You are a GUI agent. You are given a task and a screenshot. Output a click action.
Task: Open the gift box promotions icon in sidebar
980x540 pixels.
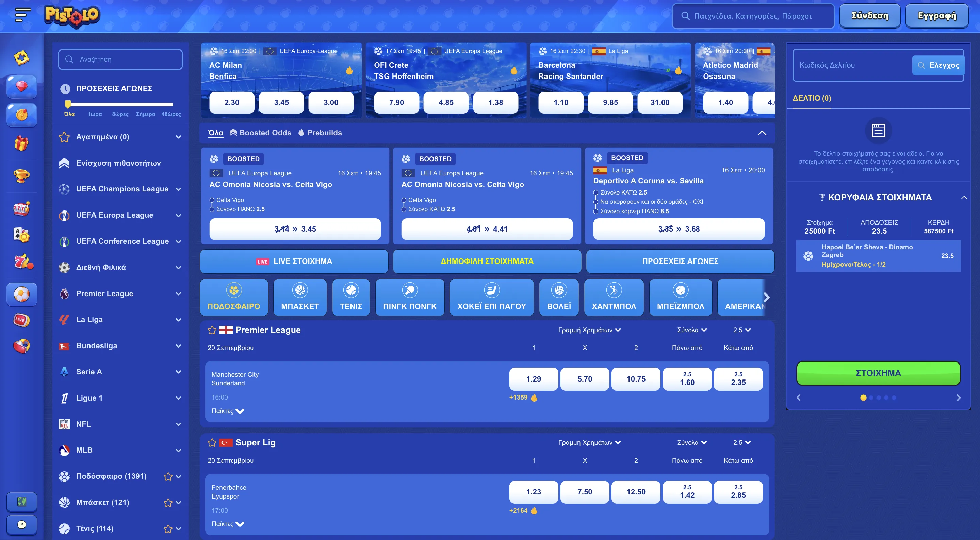click(21, 144)
